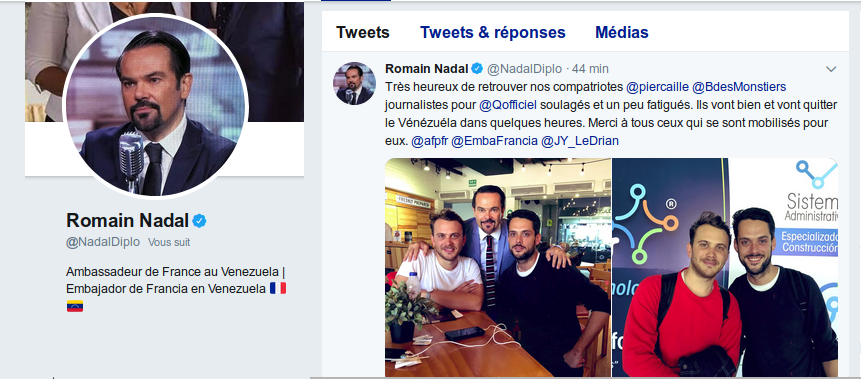861x379 pixels.
Task: Switch to the Tweets tab
Action: click(362, 32)
